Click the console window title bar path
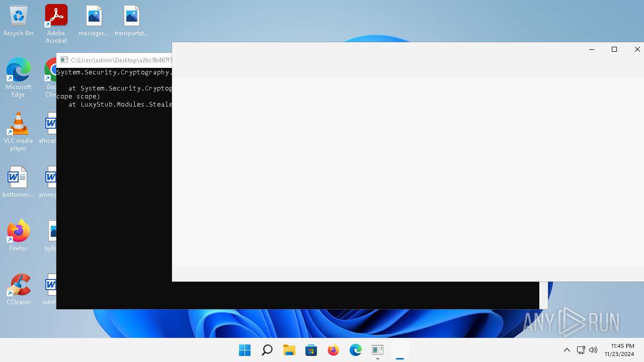 (121, 60)
